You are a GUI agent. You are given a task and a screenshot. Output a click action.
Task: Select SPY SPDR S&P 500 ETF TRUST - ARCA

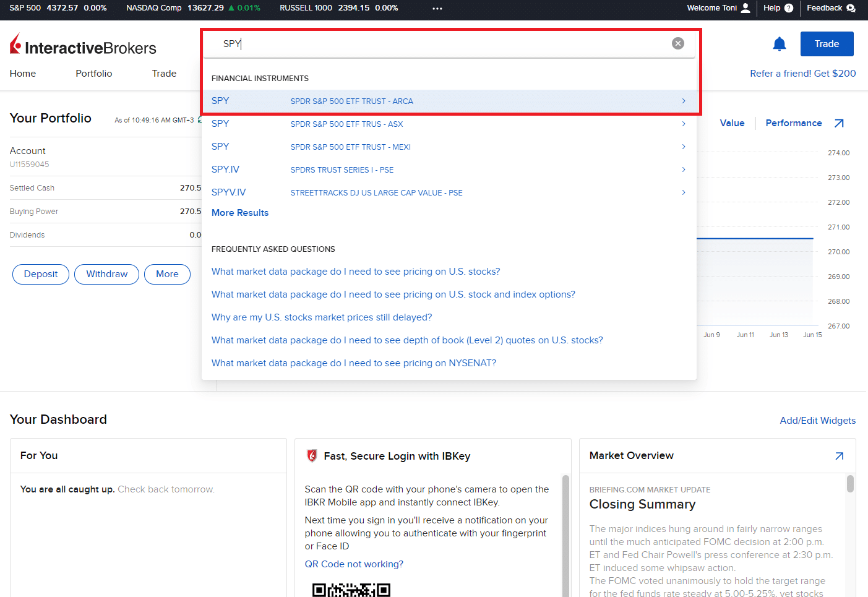point(449,101)
